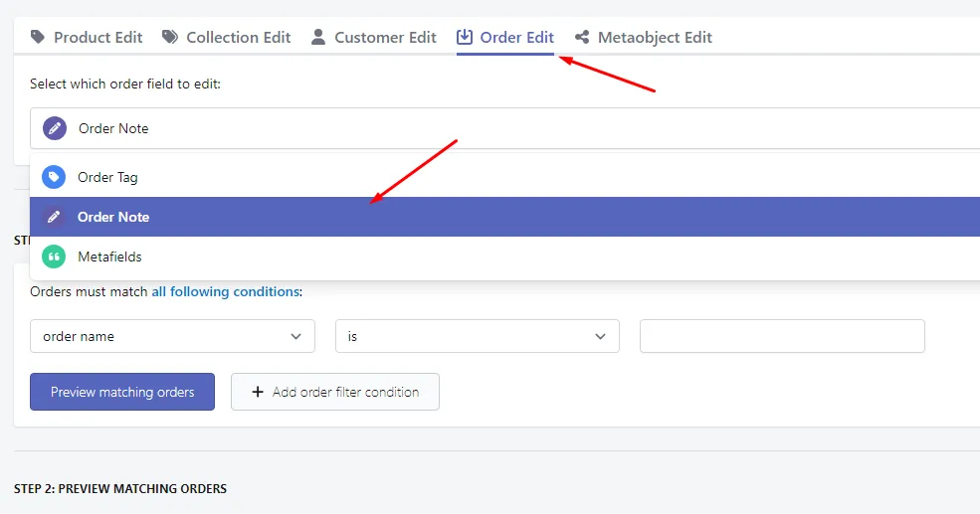Click the green Metafields quote icon
Image resolution: width=980 pixels, height=514 pixels.
point(54,257)
